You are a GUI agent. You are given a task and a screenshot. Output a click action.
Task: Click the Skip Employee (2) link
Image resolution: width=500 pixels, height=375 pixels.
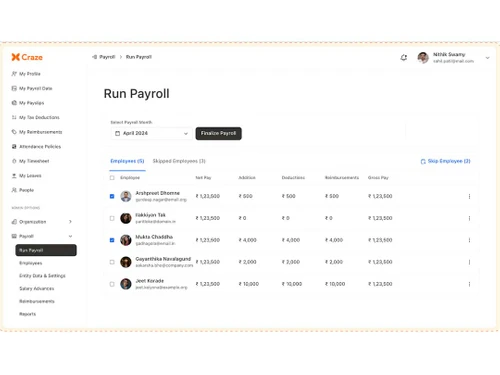pyautogui.click(x=445, y=161)
